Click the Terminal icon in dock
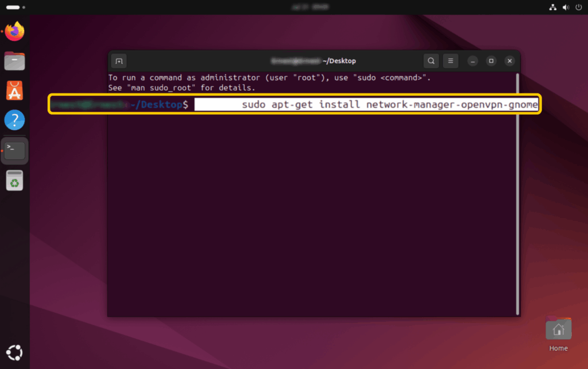 click(x=14, y=151)
